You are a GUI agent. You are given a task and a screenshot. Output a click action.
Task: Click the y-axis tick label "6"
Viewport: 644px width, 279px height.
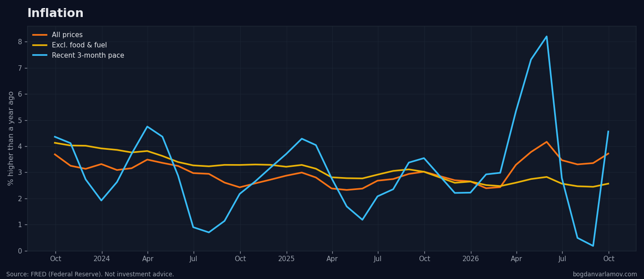[20, 94]
